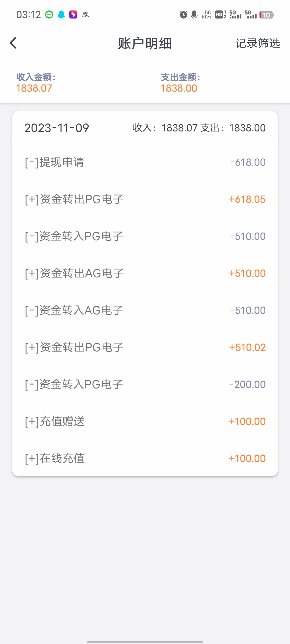Tap the battery level indicator
This screenshot has height=644, width=290.
click(x=266, y=15)
